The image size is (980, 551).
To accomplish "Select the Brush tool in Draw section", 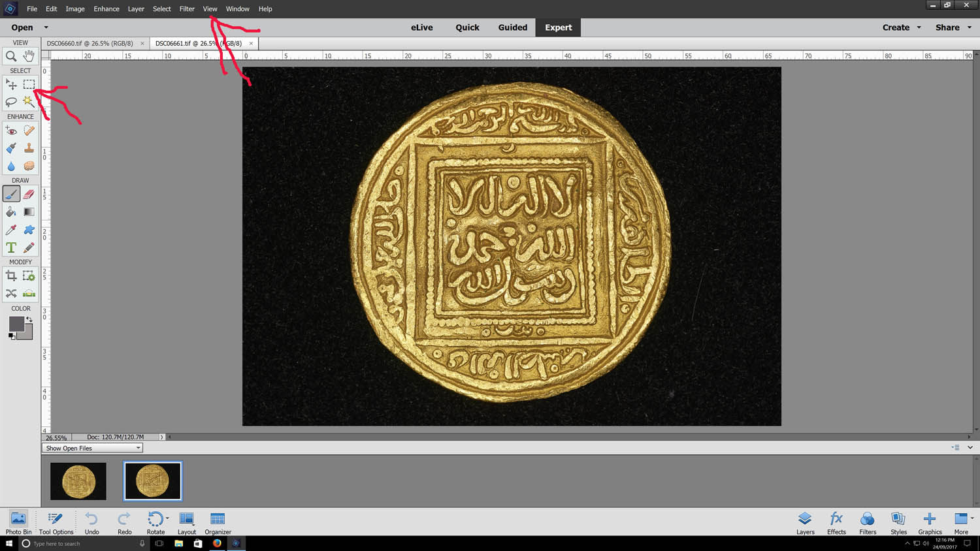I will tap(11, 194).
